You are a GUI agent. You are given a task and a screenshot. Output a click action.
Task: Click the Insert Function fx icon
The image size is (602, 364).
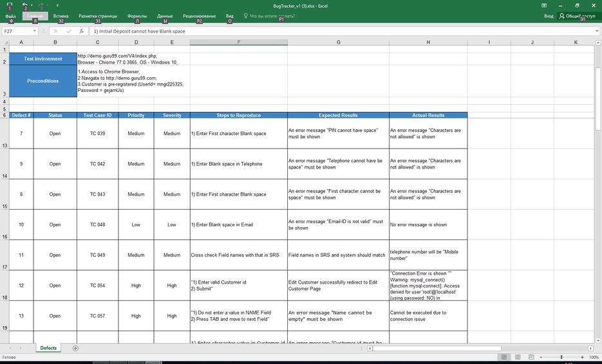click(x=81, y=31)
